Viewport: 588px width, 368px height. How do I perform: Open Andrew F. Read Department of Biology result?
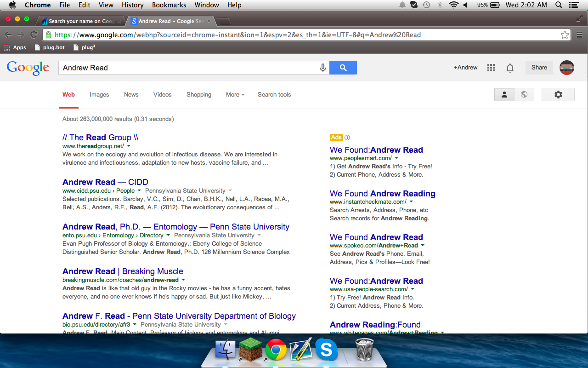coord(179,316)
